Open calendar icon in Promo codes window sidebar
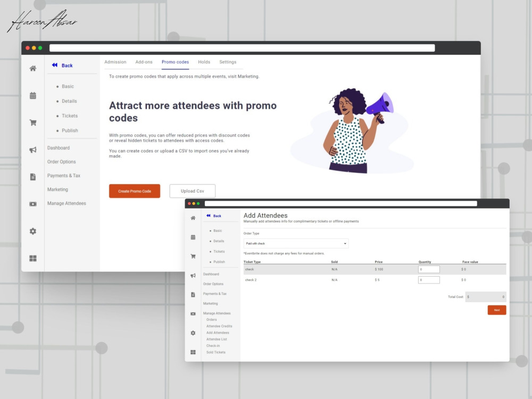The width and height of the screenshot is (532, 399). click(33, 95)
